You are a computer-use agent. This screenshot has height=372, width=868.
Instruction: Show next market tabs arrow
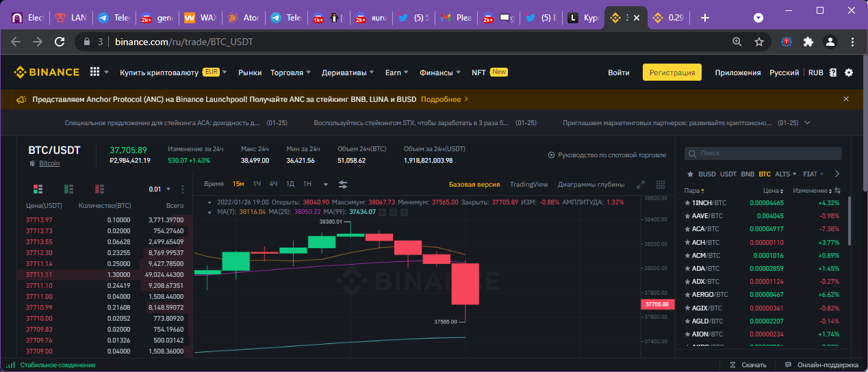837,174
